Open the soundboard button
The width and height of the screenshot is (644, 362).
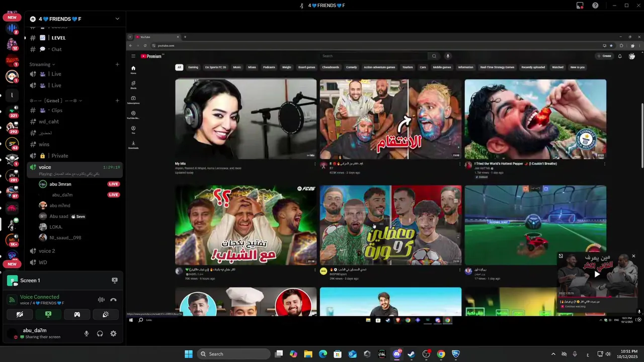(x=106, y=314)
